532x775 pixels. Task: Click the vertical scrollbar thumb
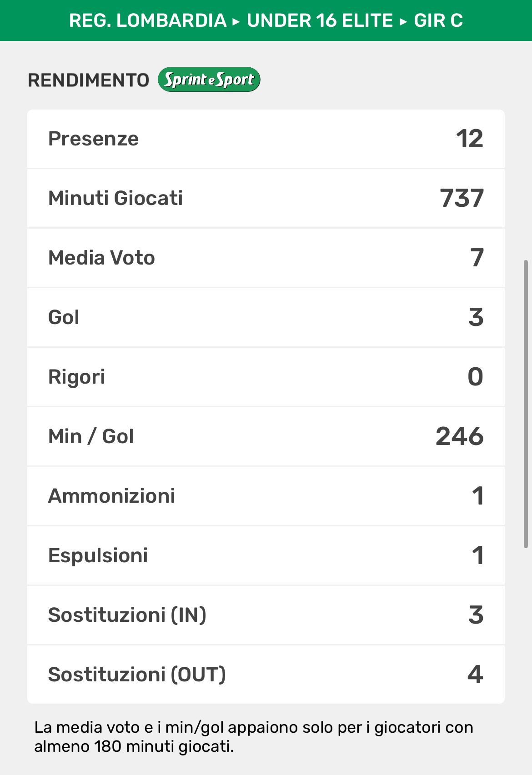pos(526,404)
